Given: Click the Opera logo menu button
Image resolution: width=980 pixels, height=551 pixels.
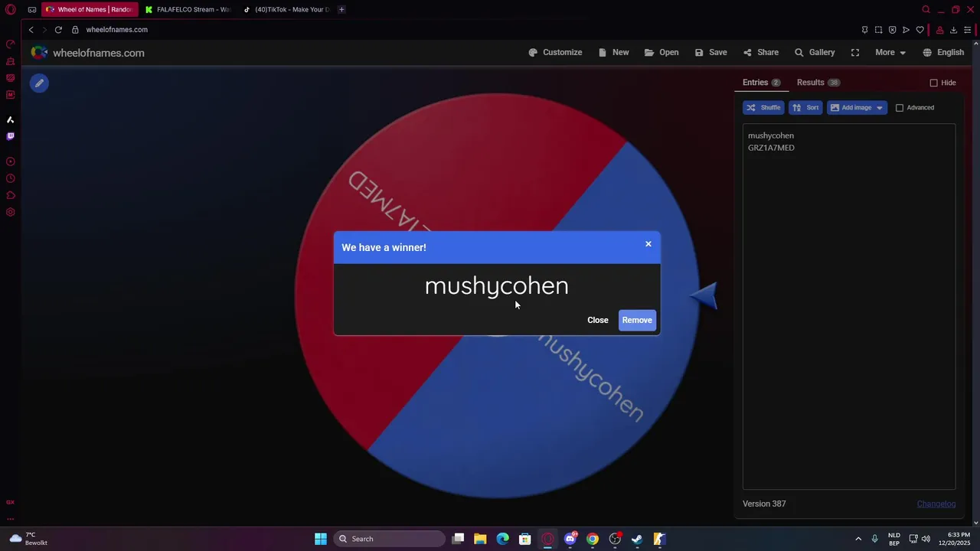Looking at the screenshot, I should (11, 10).
